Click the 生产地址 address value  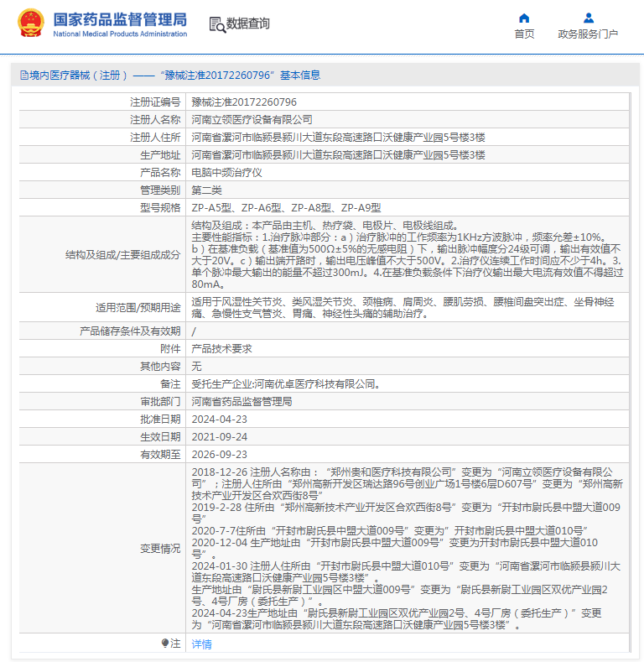pyautogui.click(x=338, y=155)
